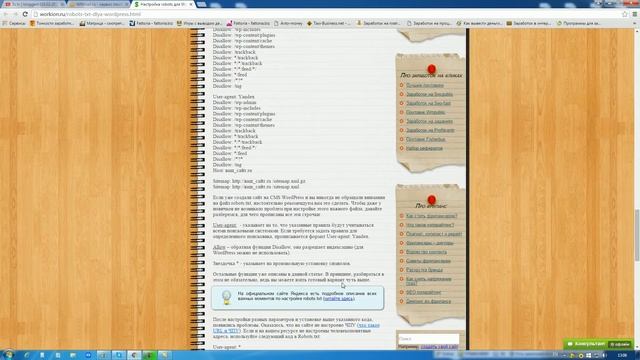
Task: Open the 'Игры с выводом де...' bookmark
Action: (x=199, y=23)
